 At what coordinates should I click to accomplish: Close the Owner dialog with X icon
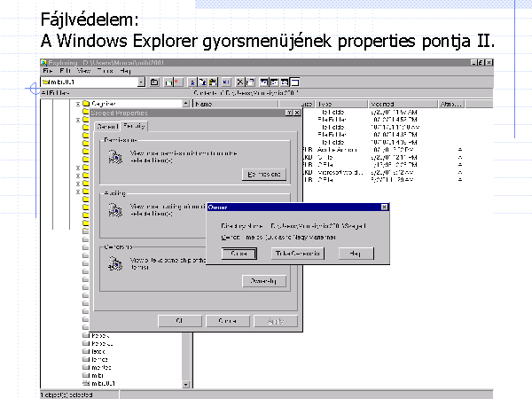[x=384, y=207]
